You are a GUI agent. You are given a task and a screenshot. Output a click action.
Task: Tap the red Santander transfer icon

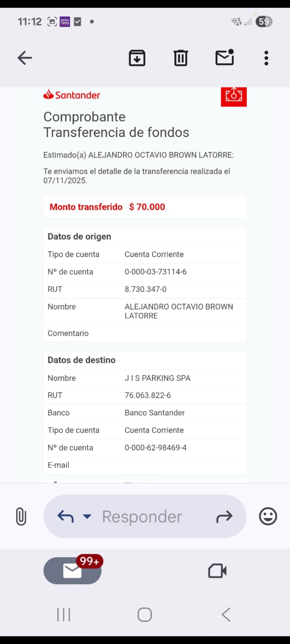pyautogui.click(x=234, y=96)
